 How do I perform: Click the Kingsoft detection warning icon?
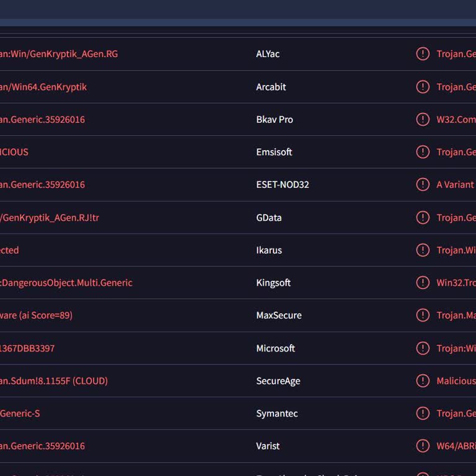coord(423,283)
